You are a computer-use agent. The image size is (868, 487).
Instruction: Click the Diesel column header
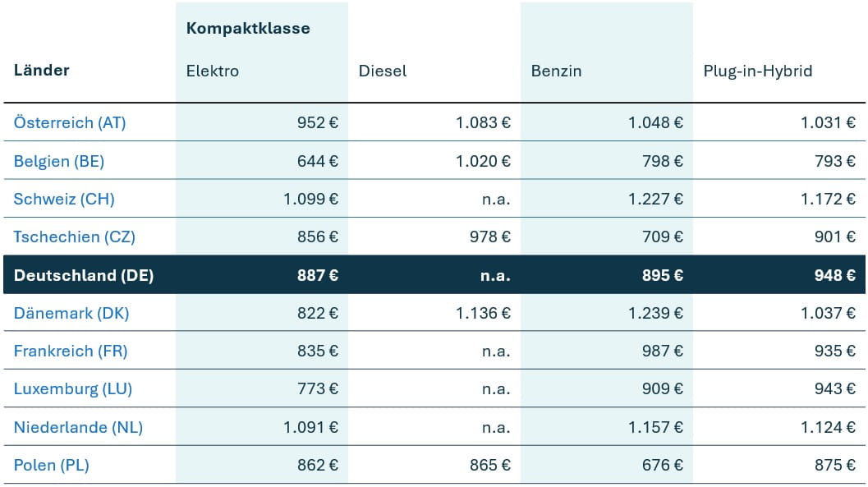click(383, 71)
